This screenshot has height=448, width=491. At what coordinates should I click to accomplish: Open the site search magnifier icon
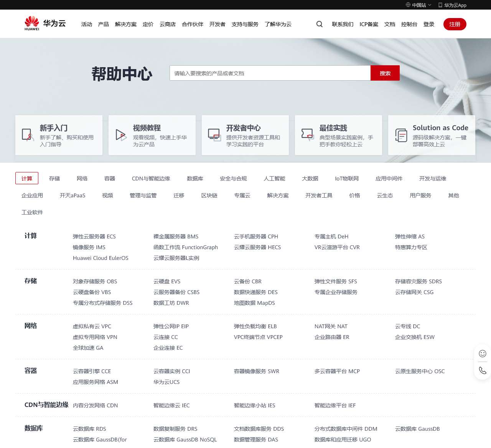pyautogui.click(x=320, y=24)
